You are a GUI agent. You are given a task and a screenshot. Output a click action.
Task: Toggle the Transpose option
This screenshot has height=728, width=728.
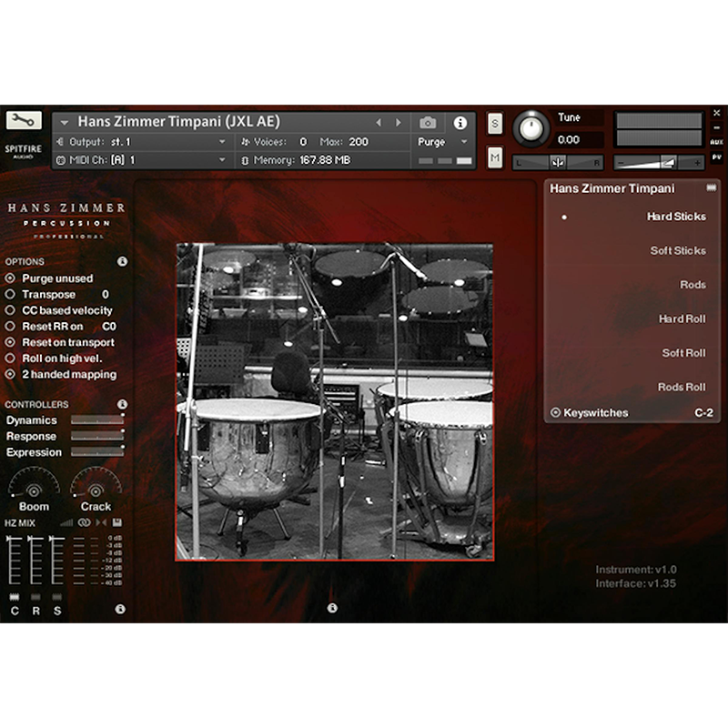coord(10,294)
